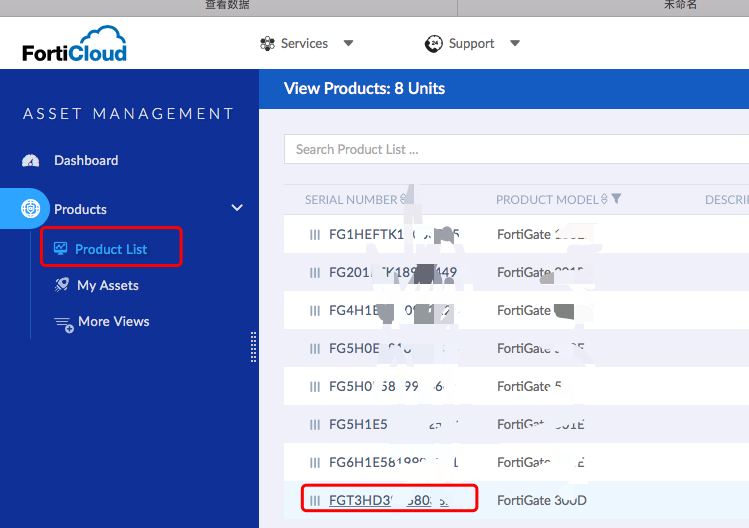749x528 pixels.
Task: Click the Products globe icon
Action: (31, 209)
